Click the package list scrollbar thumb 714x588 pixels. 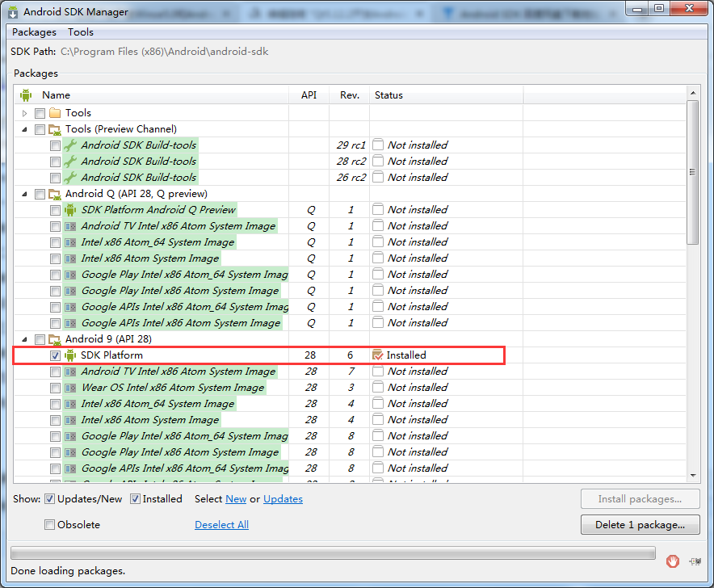click(x=693, y=172)
